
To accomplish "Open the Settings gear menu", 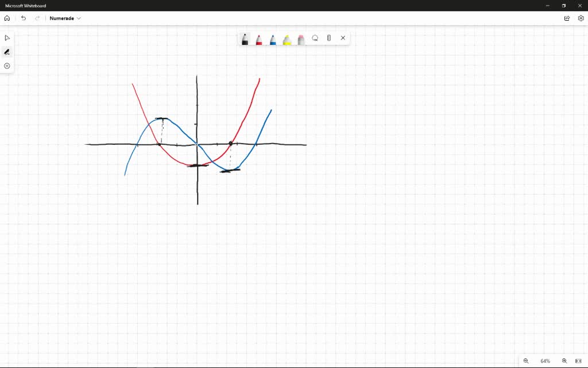I will click(x=581, y=18).
